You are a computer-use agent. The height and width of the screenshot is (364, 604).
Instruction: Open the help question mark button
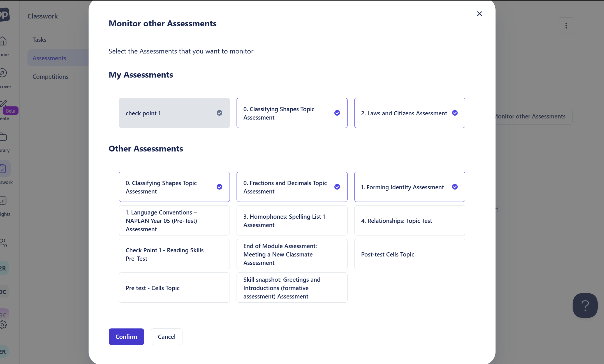tap(585, 305)
